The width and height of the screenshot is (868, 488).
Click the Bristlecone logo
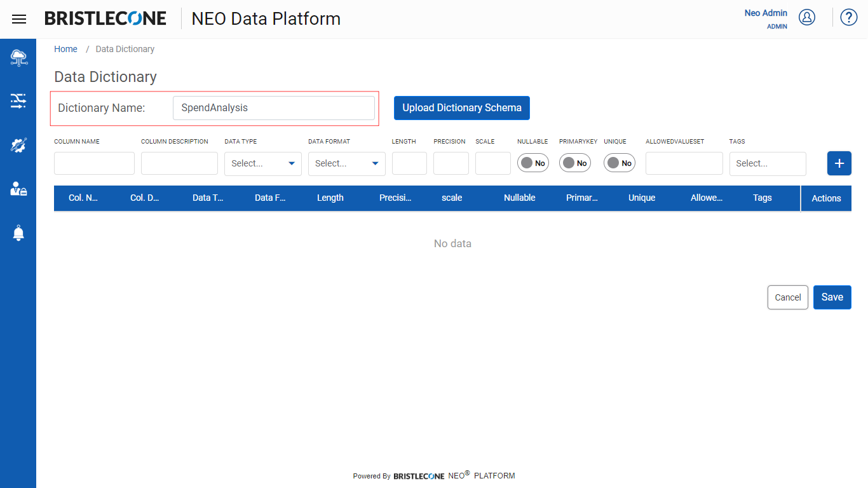pos(105,18)
